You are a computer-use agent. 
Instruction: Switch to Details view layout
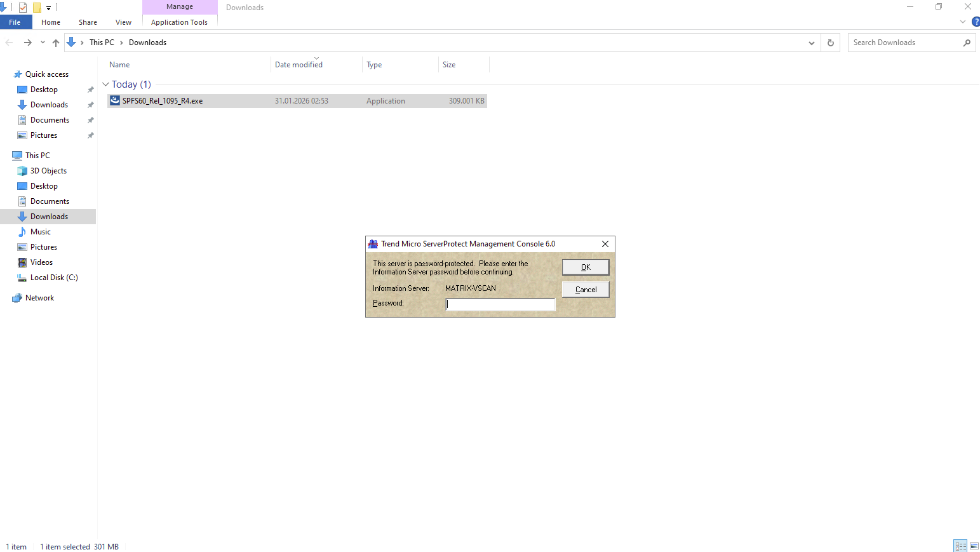(960, 546)
